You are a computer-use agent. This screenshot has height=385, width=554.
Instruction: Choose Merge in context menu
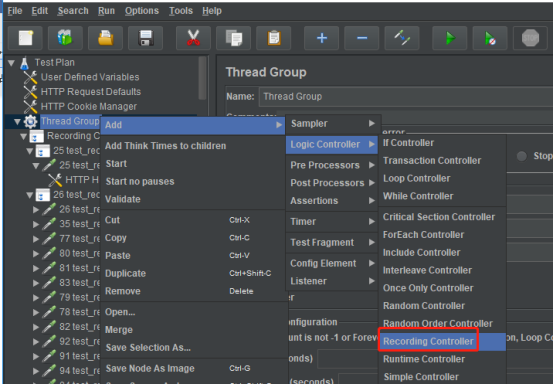pyautogui.click(x=193, y=330)
